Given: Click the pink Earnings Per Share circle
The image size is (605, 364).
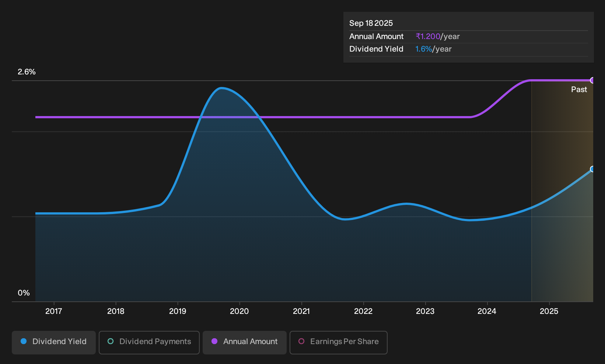Looking at the screenshot, I should coord(301,342).
